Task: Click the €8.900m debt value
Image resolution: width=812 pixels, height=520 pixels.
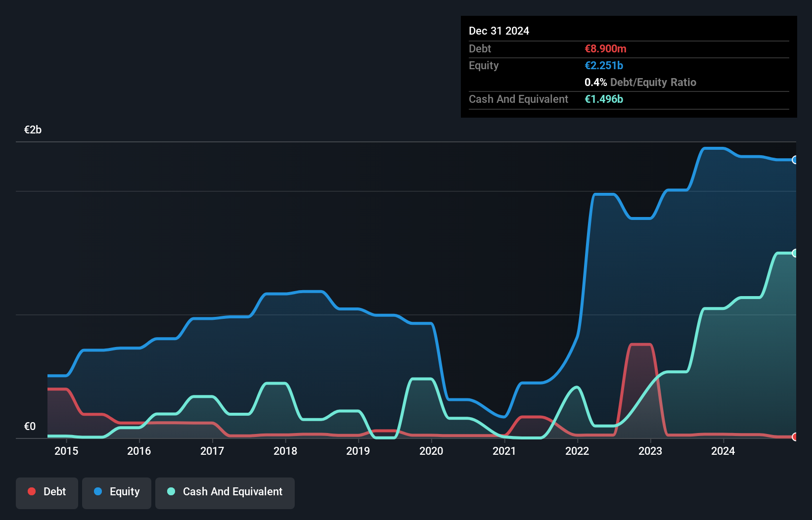Action: [x=605, y=48]
